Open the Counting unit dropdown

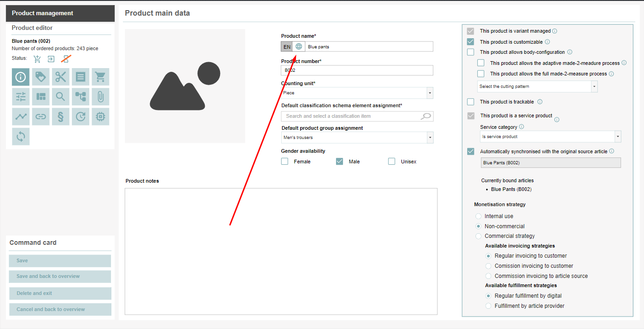pyautogui.click(x=357, y=93)
